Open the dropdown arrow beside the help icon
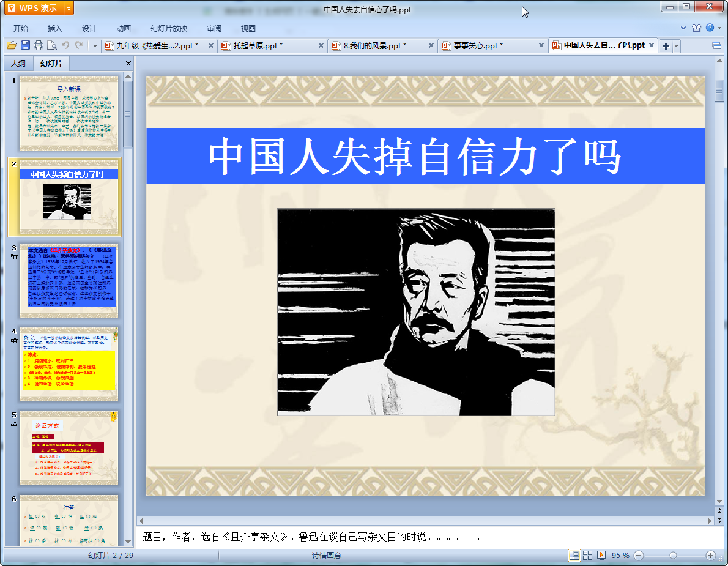 (x=720, y=28)
